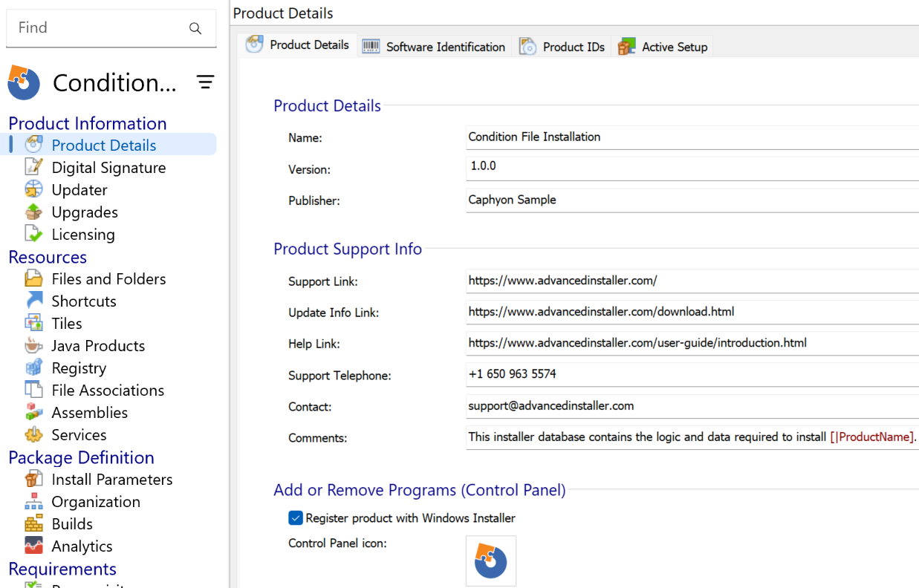Click the Product Details disc icon in sidebar
This screenshot has height=588, width=919.
pos(33,145)
